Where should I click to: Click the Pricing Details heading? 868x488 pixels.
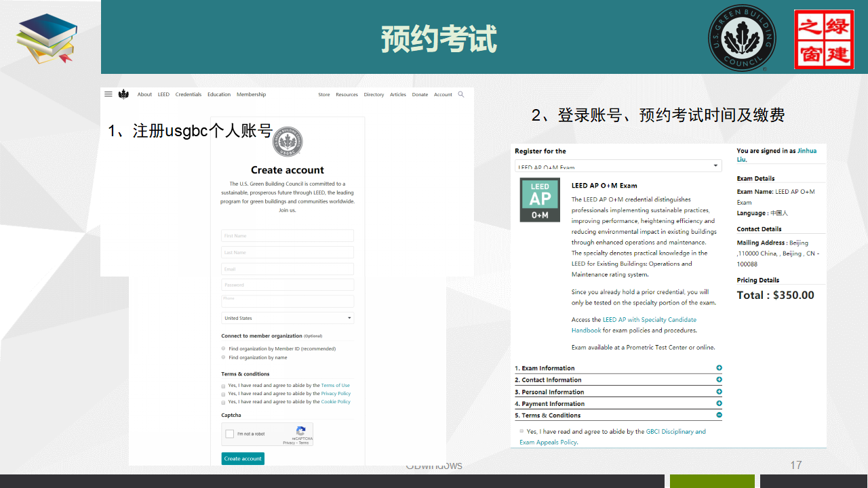click(758, 280)
